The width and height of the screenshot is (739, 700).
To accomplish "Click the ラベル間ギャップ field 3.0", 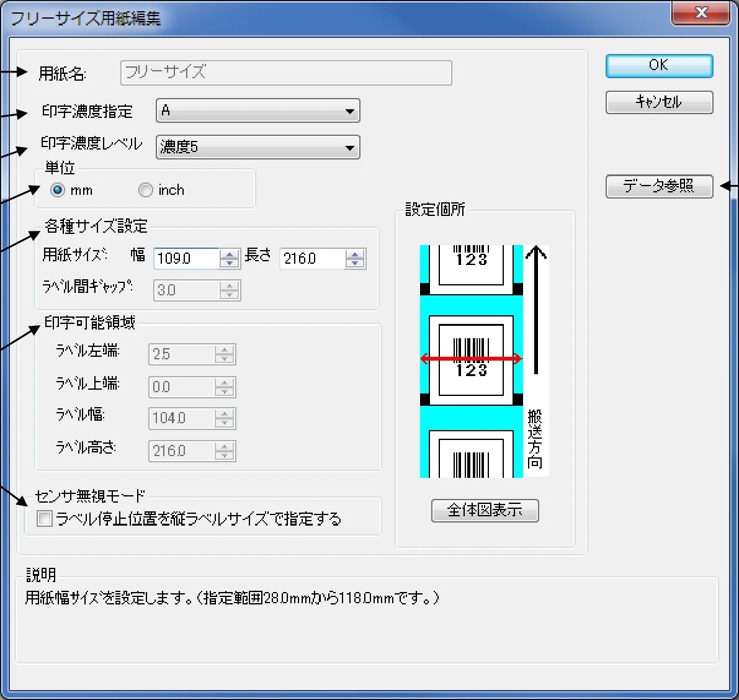I will 187,290.
